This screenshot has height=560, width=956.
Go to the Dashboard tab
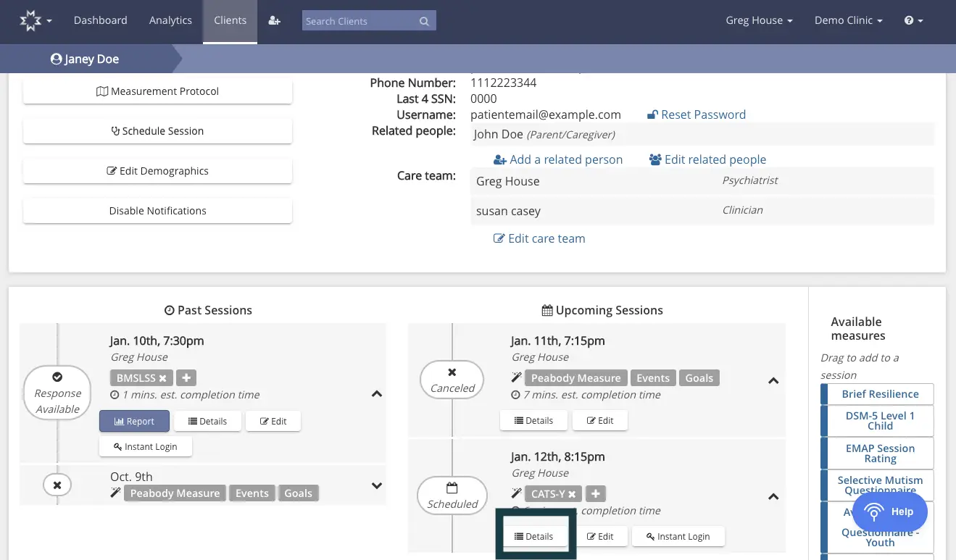click(x=101, y=20)
